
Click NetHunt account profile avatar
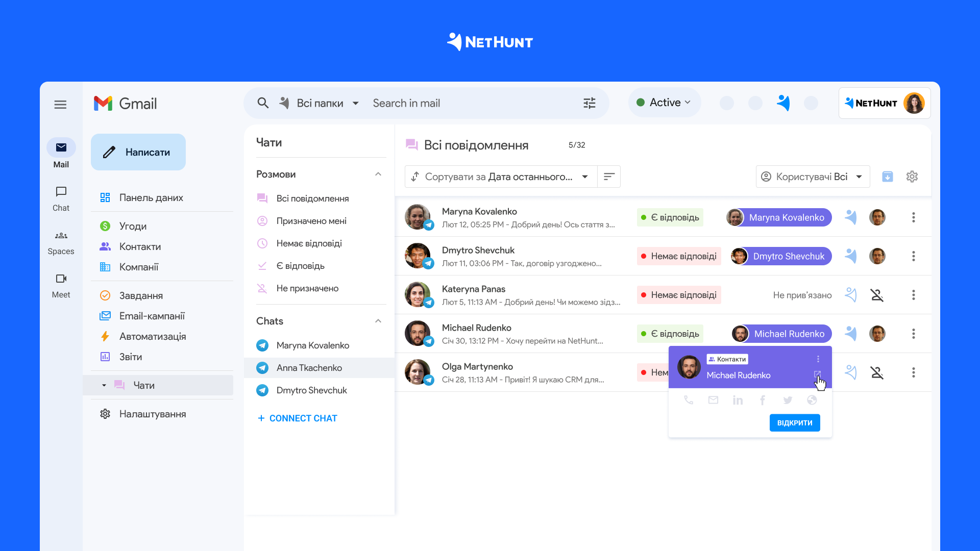(914, 103)
